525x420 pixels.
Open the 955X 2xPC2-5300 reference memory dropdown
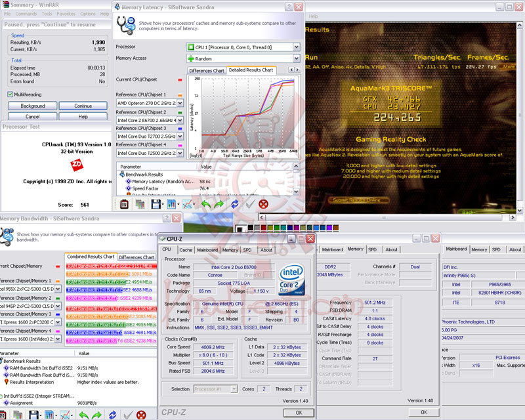coord(58,289)
